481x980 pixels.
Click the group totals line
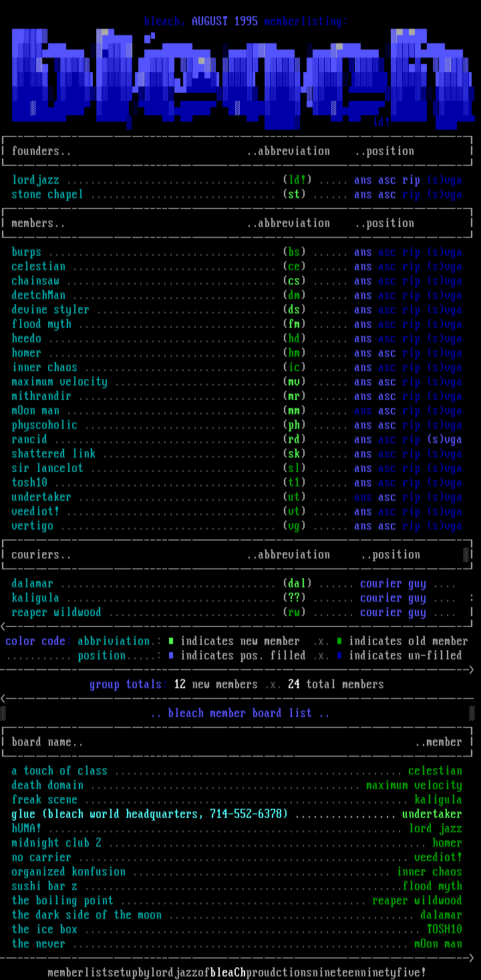[236, 685]
